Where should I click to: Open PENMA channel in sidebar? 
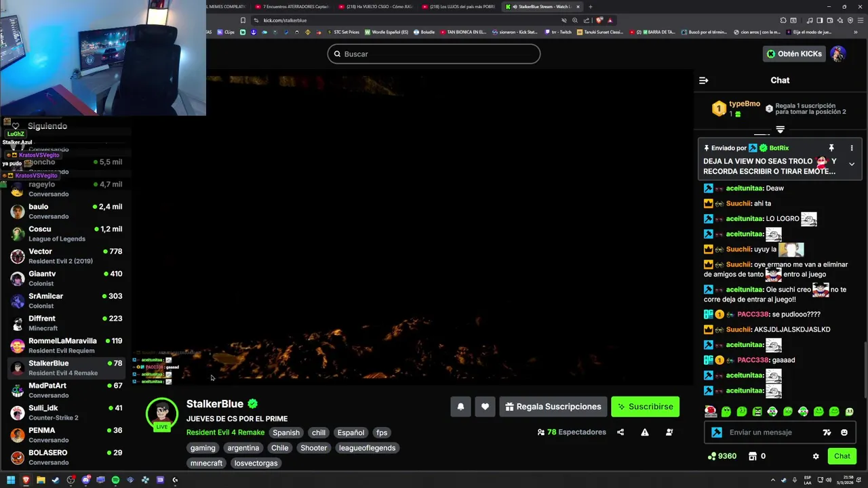coord(66,435)
